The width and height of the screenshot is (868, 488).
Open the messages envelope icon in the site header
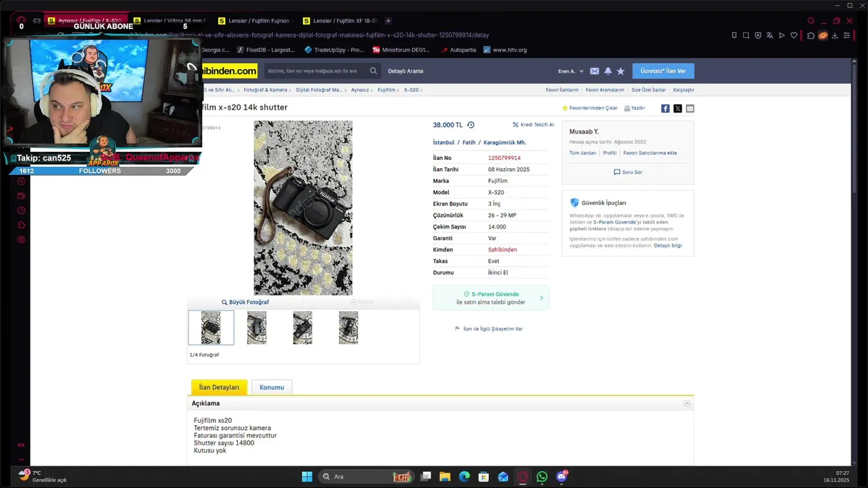tap(595, 71)
